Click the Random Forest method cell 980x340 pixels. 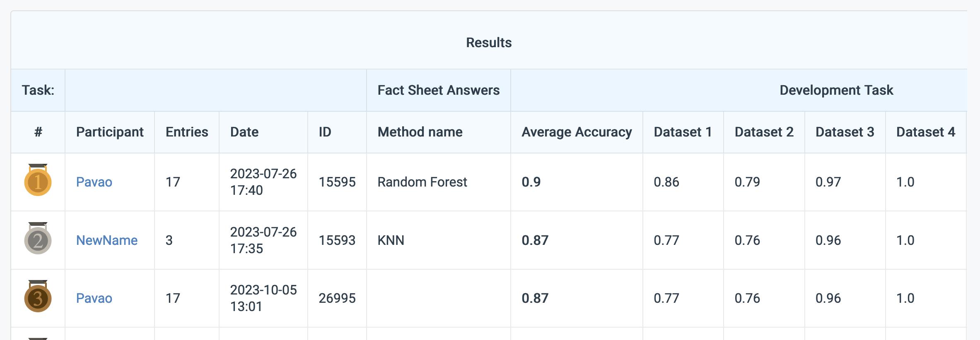click(422, 182)
